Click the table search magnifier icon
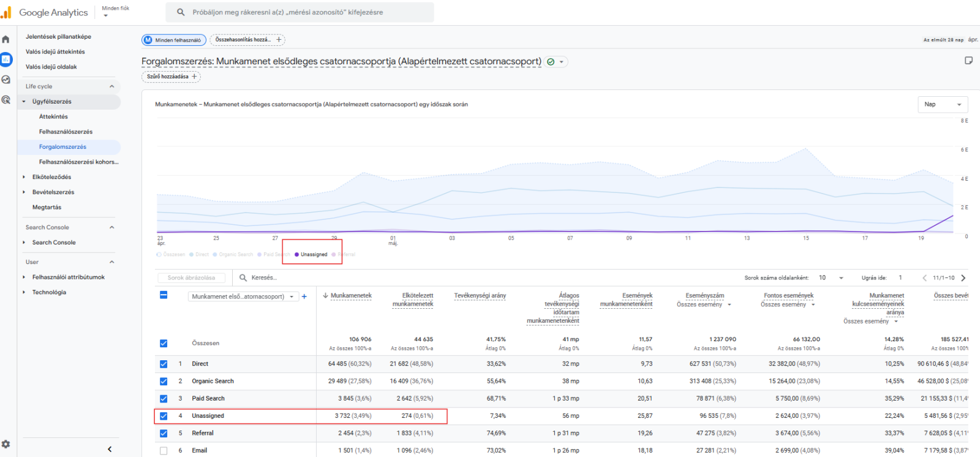The image size is (980, 457). coord(243,278)
